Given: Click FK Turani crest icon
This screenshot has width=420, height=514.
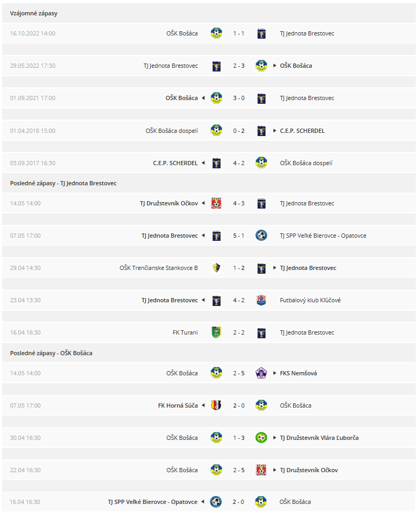Looking at the screenshot, I should point(216,332).
